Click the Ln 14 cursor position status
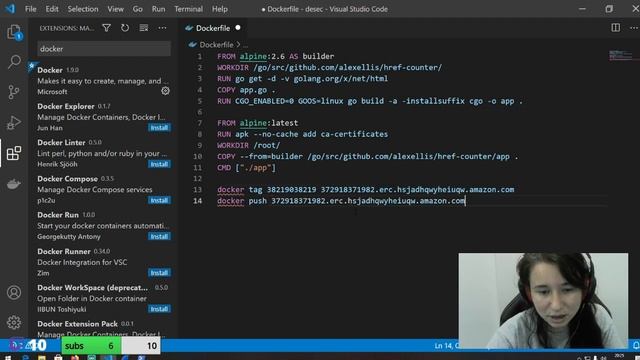The image size is (640, 360). point(447,346)
